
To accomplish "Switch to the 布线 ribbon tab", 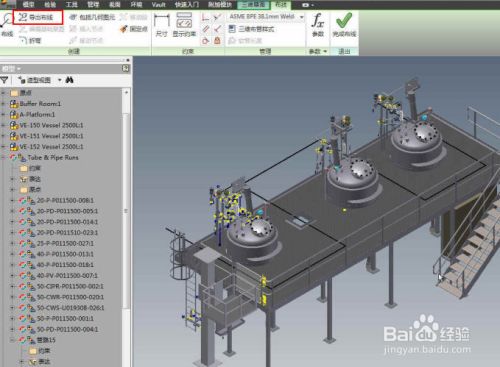I will 281,5.
